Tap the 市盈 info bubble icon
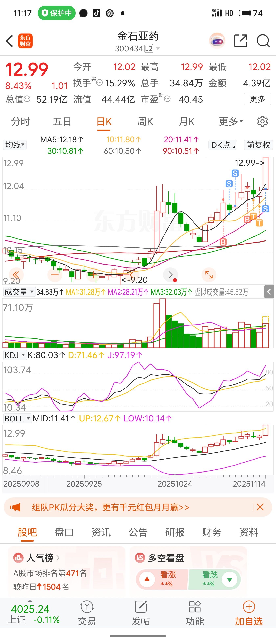This screenshot has width=276, height=644. click(167, 99)
